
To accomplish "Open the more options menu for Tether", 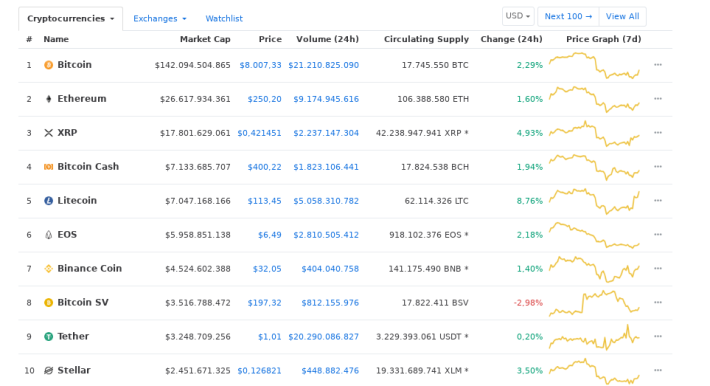I will [658, 337].
